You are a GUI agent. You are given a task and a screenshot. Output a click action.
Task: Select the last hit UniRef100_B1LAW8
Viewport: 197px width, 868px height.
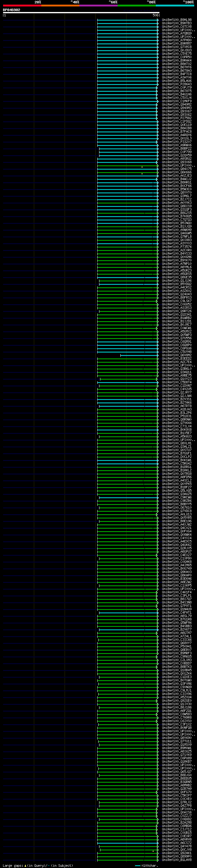[176, 860]
